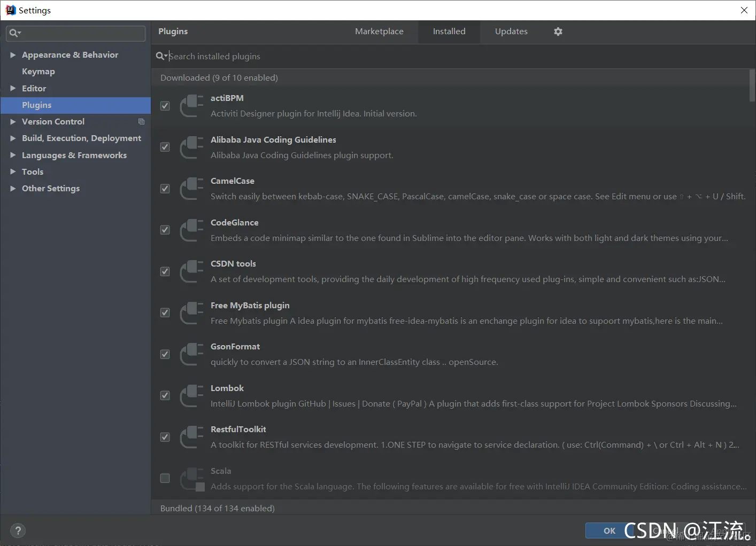756x546 pixels.
Task: Select the Scala plugin name
Action: click(221, 471)
